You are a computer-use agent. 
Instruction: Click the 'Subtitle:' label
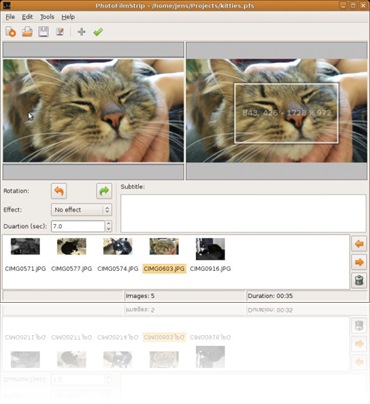point(133,187)
